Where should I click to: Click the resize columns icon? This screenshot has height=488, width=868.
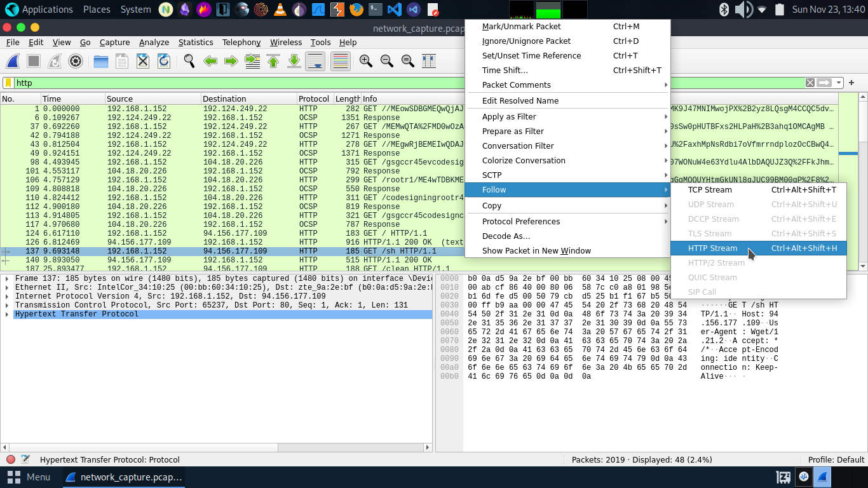click(429, 61)
